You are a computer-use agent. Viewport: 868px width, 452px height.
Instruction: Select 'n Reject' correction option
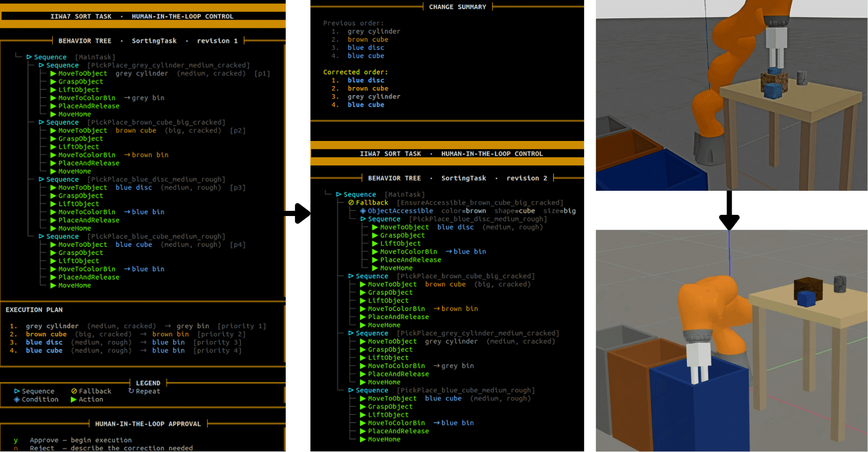click(103, 448)
